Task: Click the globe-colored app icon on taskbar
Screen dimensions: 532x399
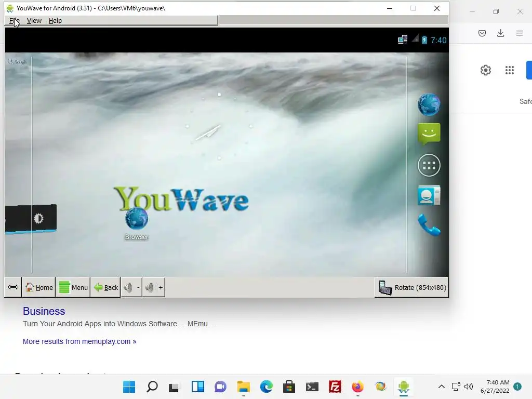Action: (380, 387)
